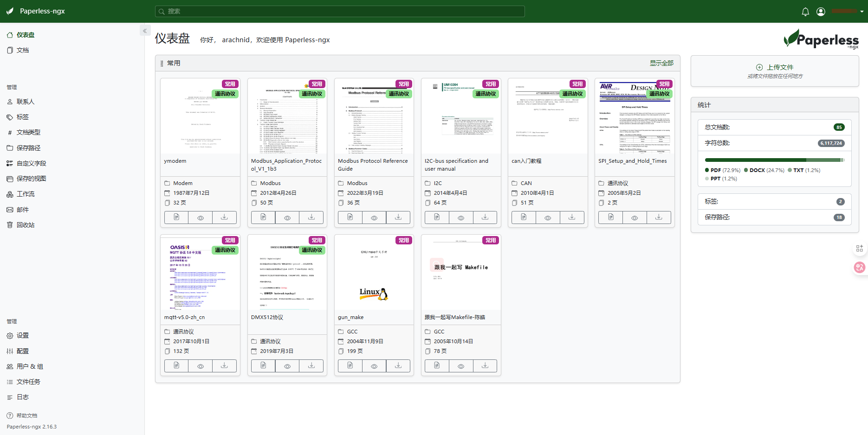The image size is (868, 435).
Task: Preview Modbus Protocol Reference Guide with eye icon
Action: (x=374, y=217)
